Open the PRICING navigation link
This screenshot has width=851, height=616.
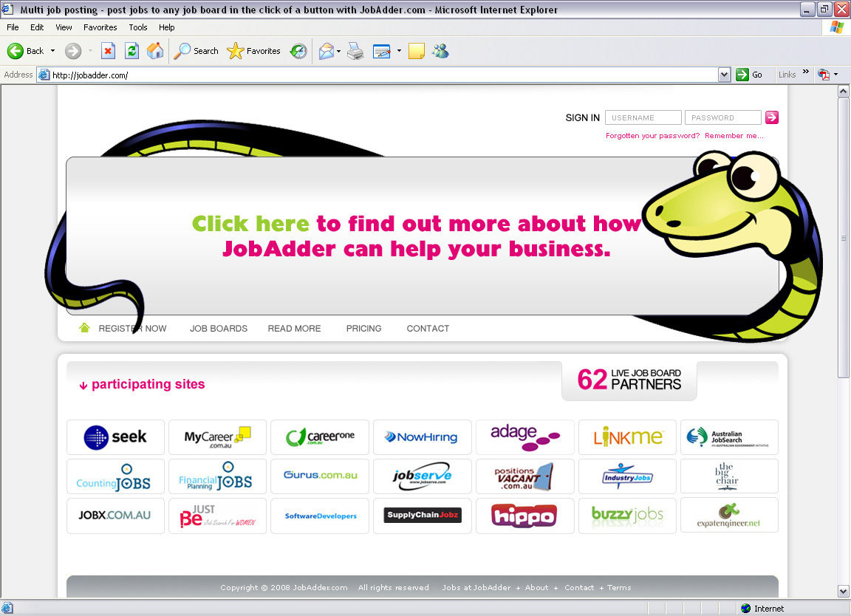(x=363, y=329)
